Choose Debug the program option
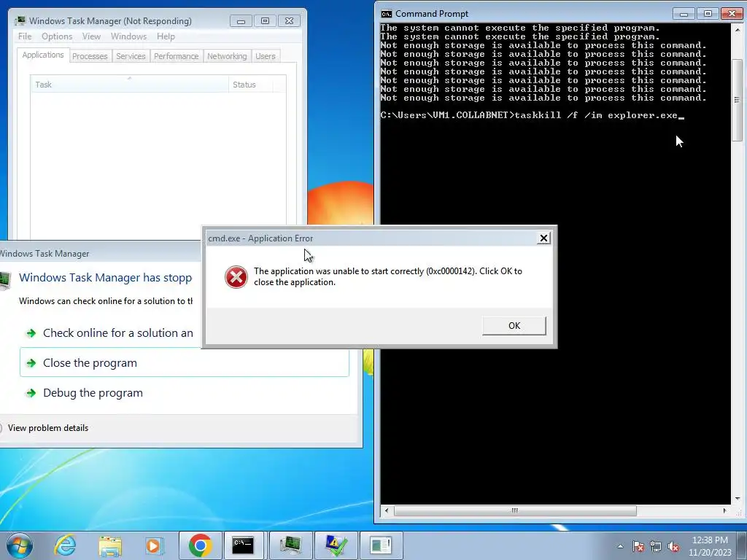Viewport: 747px width, 560px height. tap(93, 393)
